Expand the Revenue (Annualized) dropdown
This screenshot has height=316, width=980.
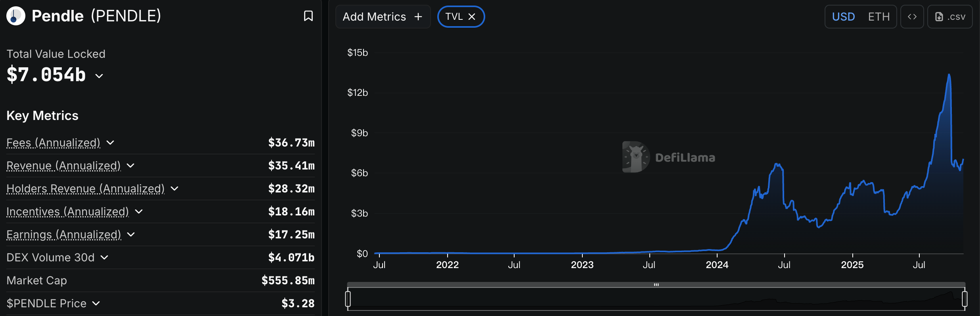131,166
